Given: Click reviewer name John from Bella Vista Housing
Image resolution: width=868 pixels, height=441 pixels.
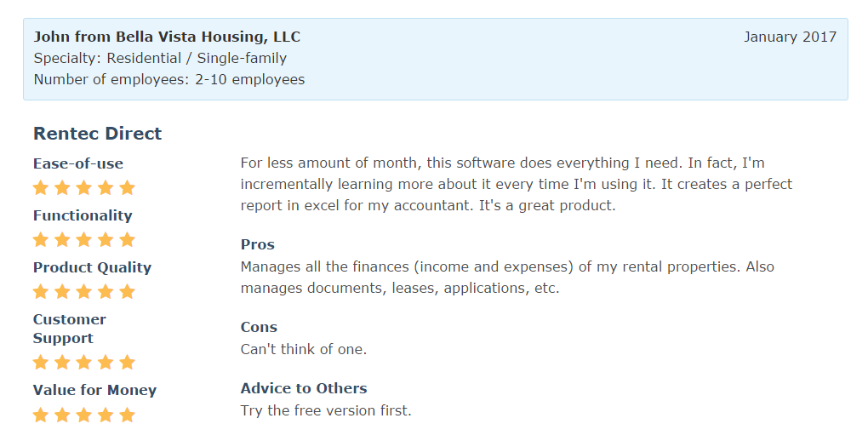Looking at the screenshot, I should [167, 37].
